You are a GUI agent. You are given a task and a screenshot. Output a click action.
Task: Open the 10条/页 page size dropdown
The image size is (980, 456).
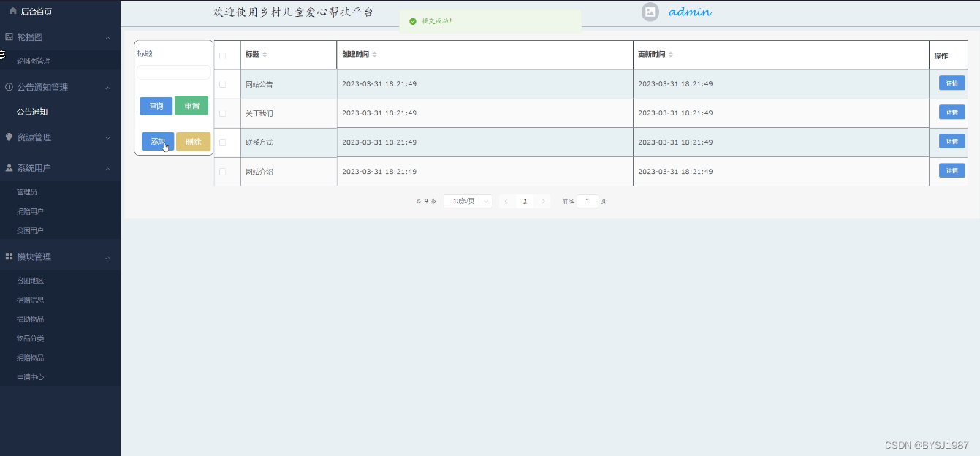(468, 201)
